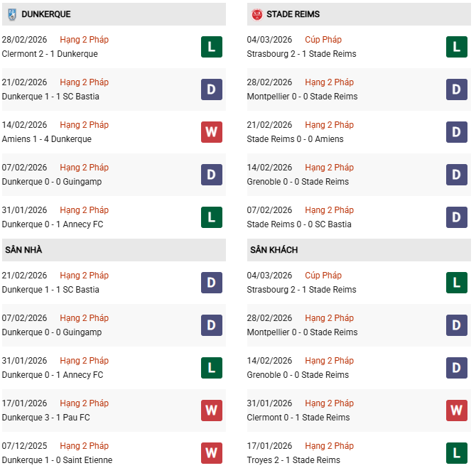Click the W badge for Clermont 0 - 1 Stade Reims
The image size is (476, 473).
click(457, 411)
